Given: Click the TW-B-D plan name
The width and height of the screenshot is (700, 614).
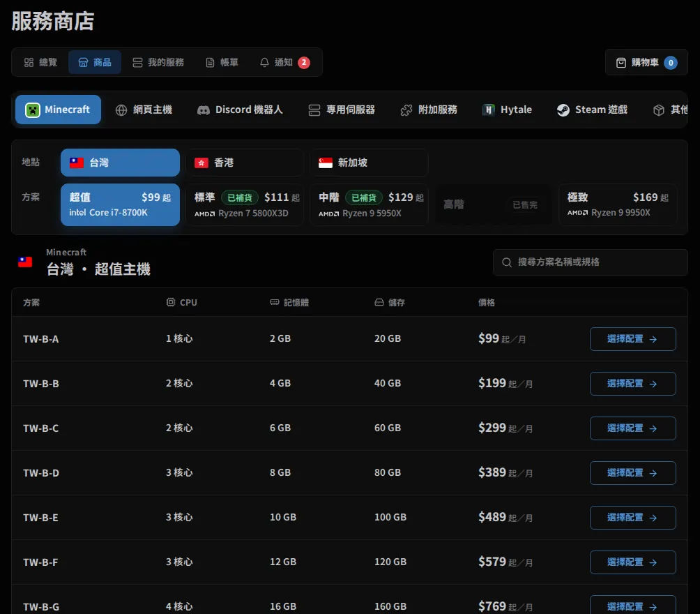Looking at the screenshot, I should click(x=41, y=473).
